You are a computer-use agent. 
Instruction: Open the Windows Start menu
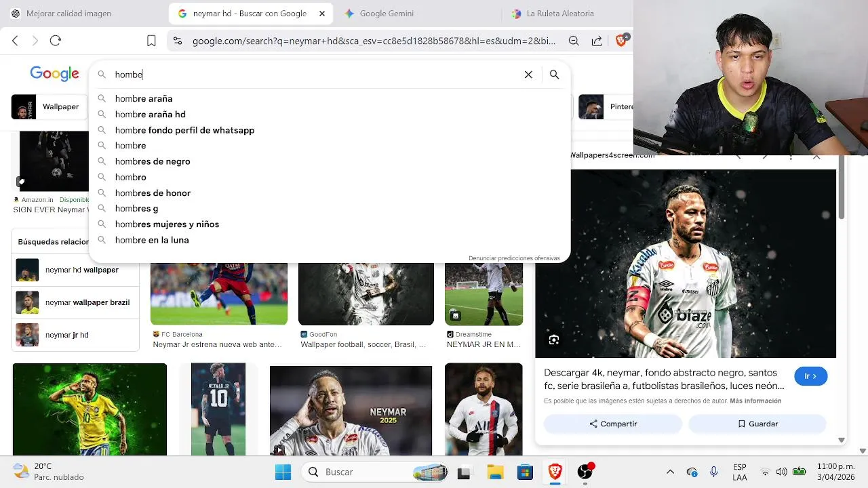(x=283, y=472)
